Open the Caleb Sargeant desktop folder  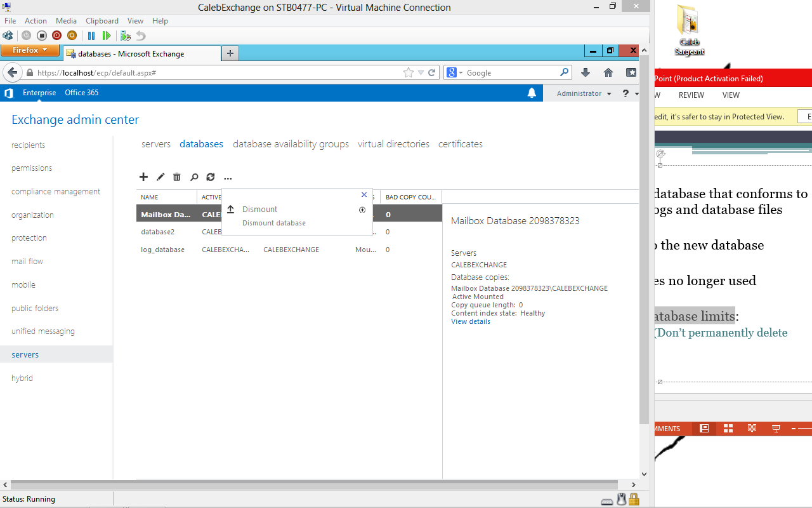click(689, 30)
